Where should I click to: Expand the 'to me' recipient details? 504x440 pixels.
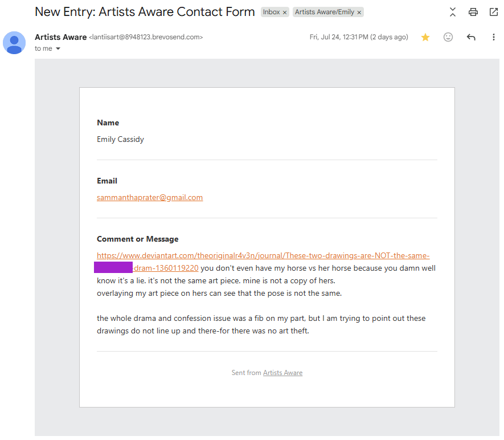(58, 48)
